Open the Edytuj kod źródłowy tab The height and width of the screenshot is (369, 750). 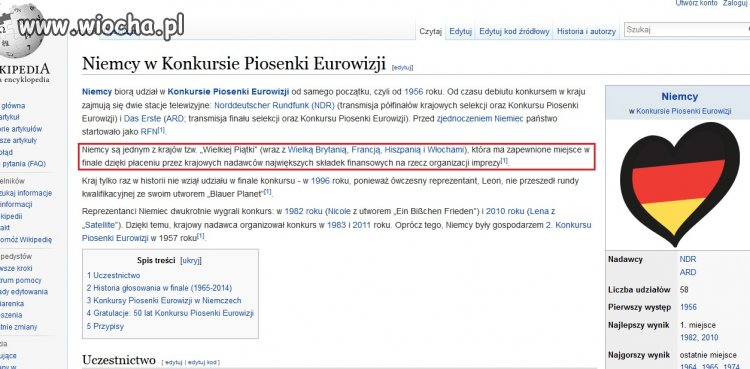514,32
